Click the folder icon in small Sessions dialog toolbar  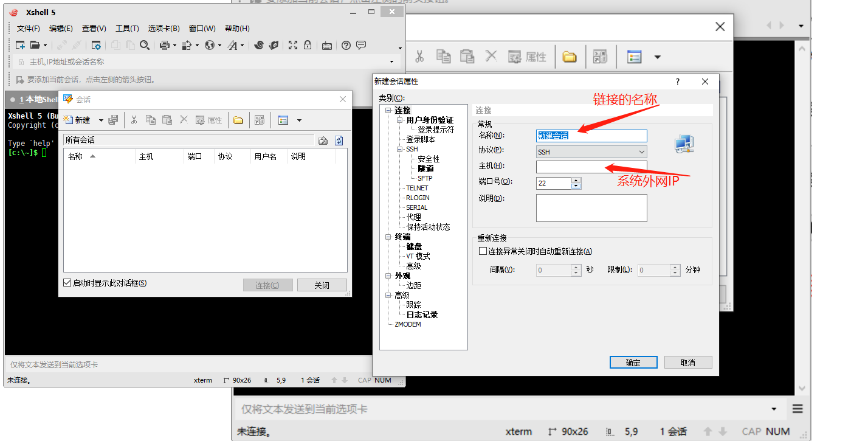pos(238,120)
